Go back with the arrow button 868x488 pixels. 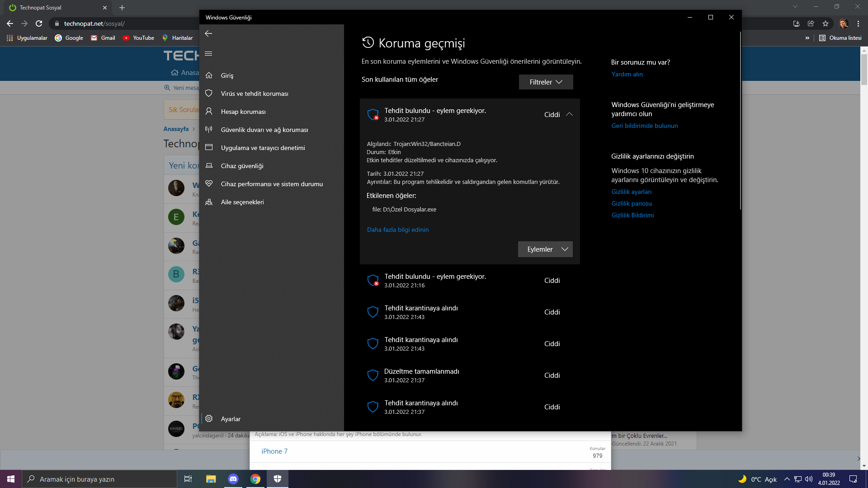[x=208, y=33]
